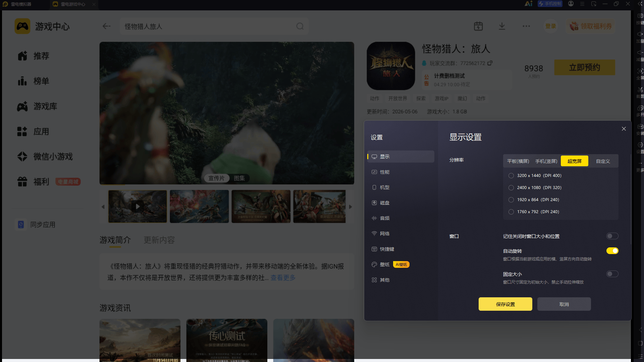Click the 手机控制 button

pyautogui.click(x=550, y=4)
